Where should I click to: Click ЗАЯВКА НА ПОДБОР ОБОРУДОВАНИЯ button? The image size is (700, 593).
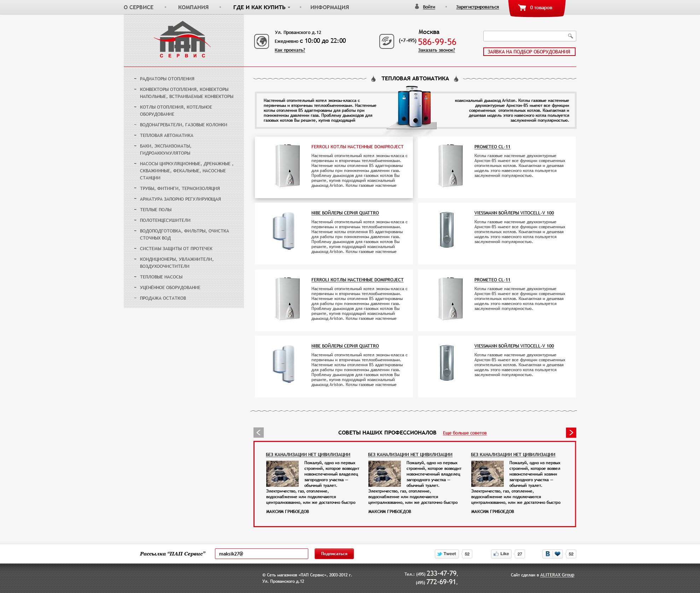click(529, 52)
